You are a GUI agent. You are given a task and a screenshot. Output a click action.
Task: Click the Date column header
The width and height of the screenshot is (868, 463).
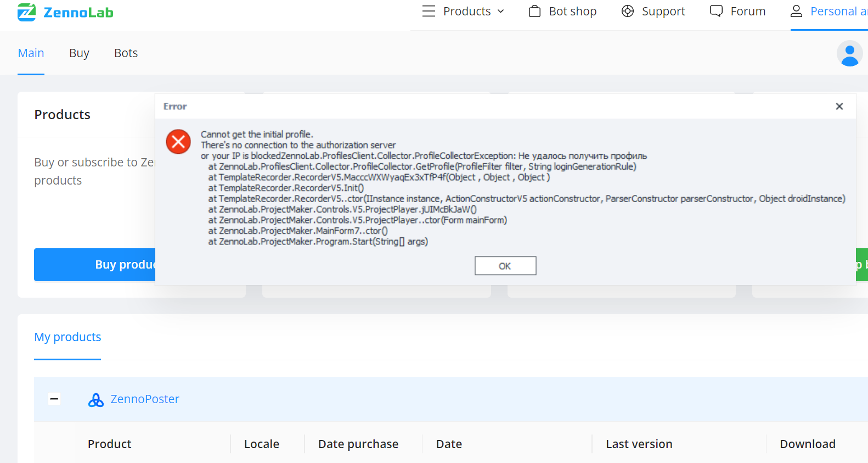[x=449, y=444]
